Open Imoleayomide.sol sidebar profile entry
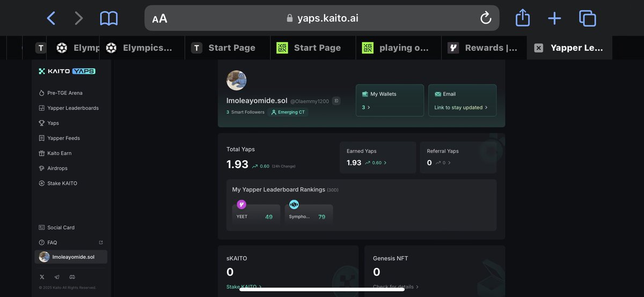This screenshot has height=297, width=644. pyautogui.click(x=71, y=257)
